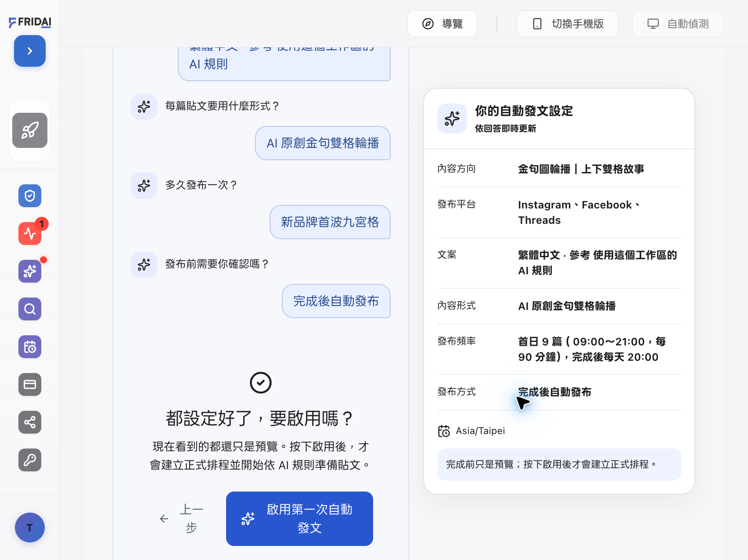The width and height of the screenshot is (748, 560).
Task: Click the 內容方向 value 金句圖輪播｜上下雙格故事
Action: [581, 169]
